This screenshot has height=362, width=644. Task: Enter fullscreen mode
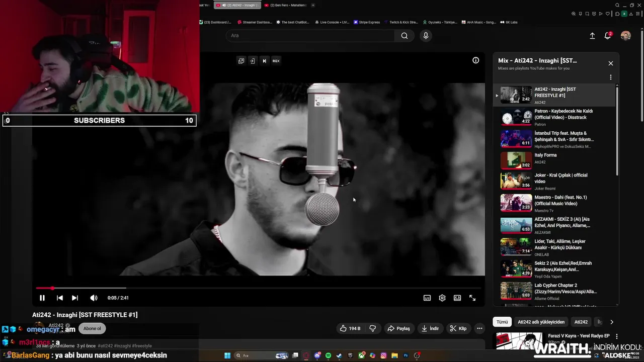click(x=472, y=298)
